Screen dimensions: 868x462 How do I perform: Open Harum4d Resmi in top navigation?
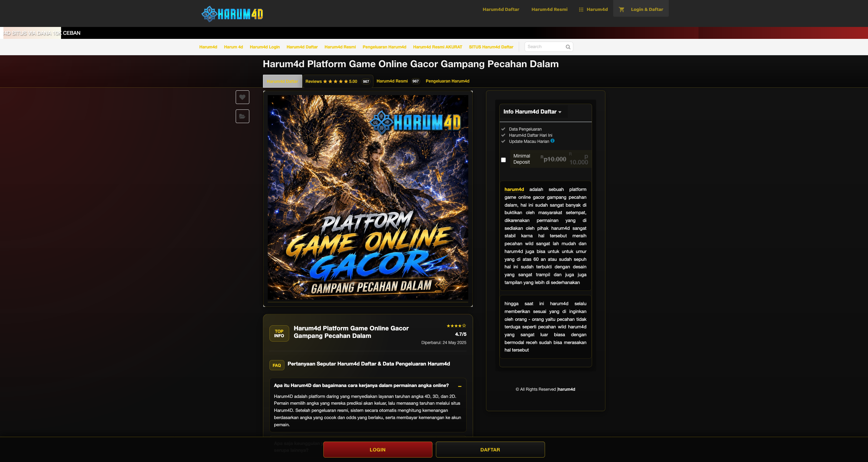pyautogui.click(x=549, y=10)
